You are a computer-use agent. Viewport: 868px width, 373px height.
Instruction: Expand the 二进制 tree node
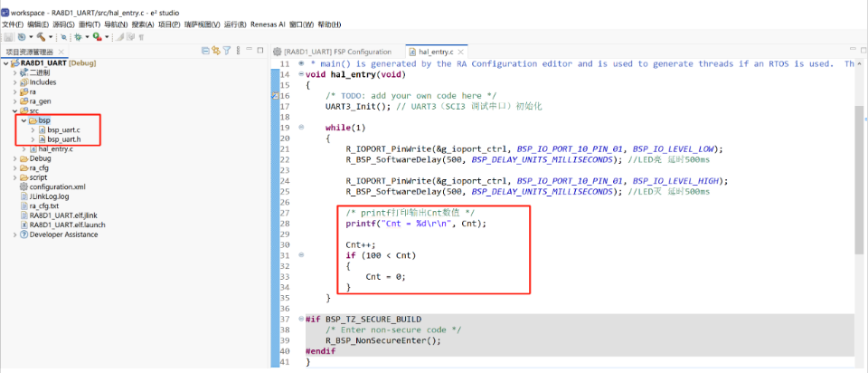pos(15,72)
